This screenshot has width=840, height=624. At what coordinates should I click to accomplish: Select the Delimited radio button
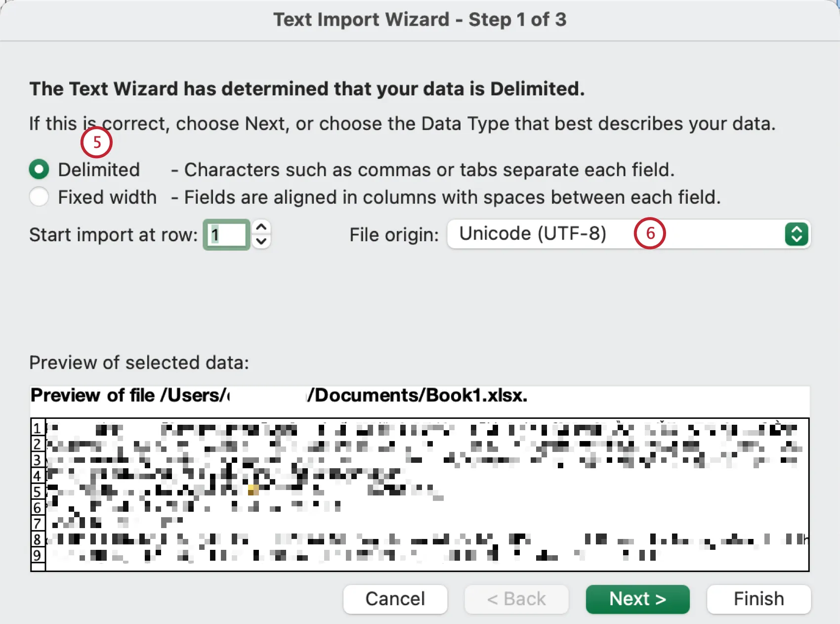pos(39,169)
